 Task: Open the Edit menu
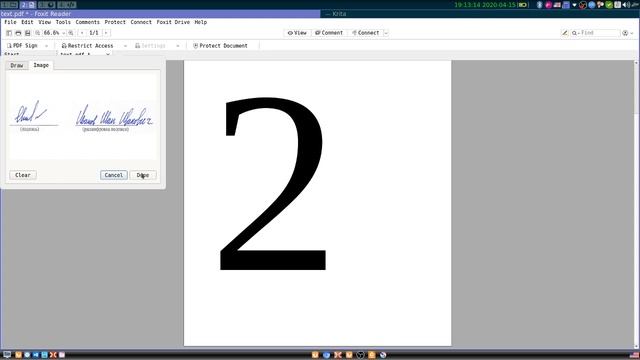point(27,22)
